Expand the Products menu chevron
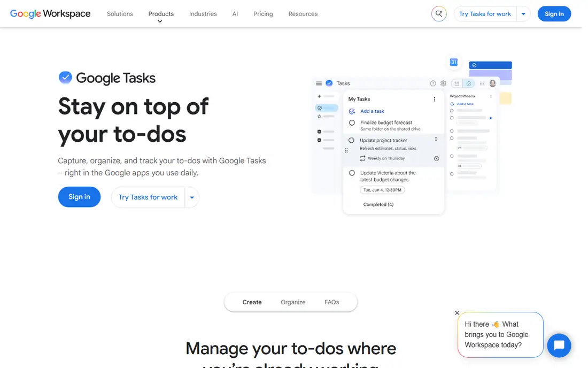The width and height of the screenshot is (588, 368). pos(160,22)
